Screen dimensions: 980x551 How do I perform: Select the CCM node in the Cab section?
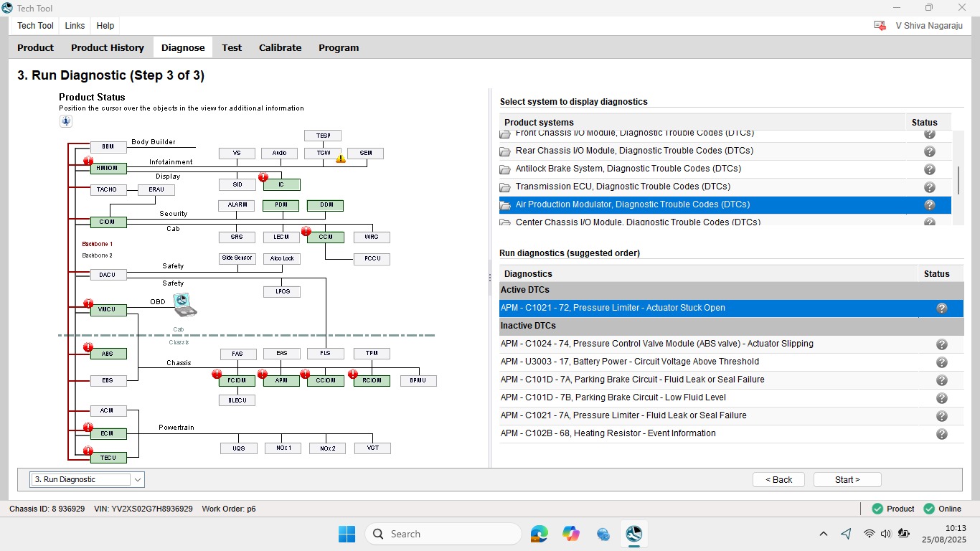click(x=326, y=237)
